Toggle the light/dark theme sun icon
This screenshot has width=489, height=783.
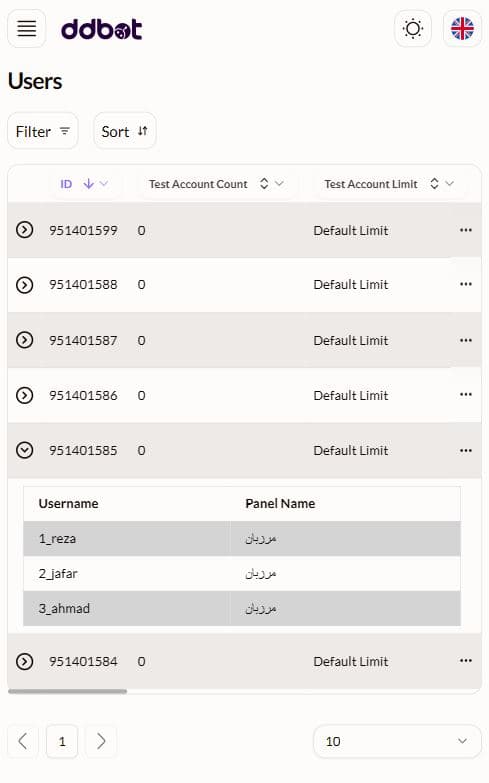[413, 29]
